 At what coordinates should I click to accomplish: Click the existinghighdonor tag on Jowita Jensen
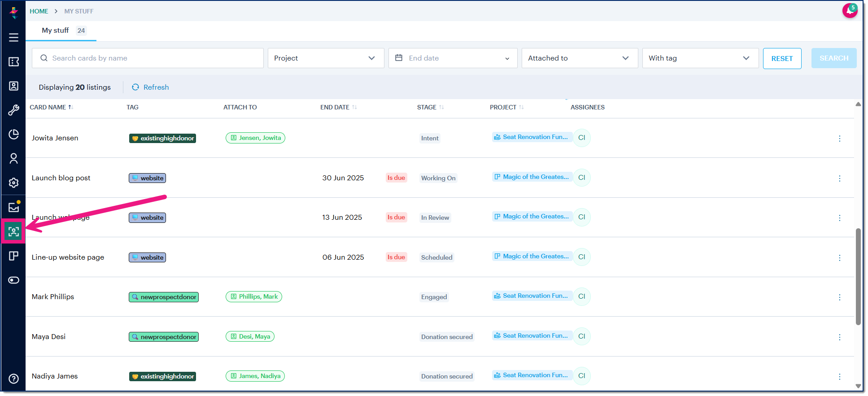(x=162, y=138)
